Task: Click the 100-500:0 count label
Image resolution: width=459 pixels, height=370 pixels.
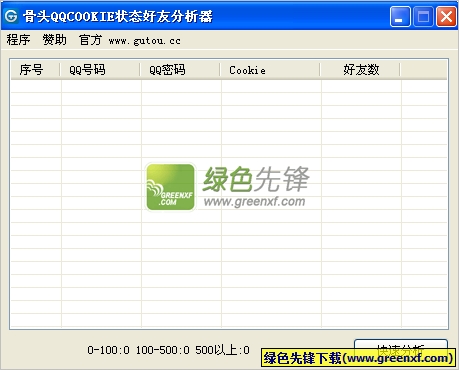Action: [x=163, y=350]
